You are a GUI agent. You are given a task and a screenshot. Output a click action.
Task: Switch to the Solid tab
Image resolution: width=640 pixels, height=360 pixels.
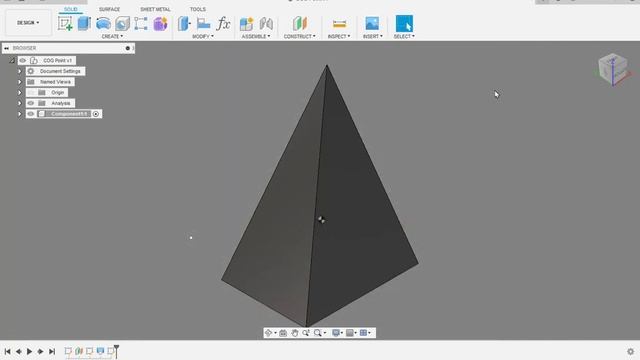pyautogui.click(x=71, y=9)
